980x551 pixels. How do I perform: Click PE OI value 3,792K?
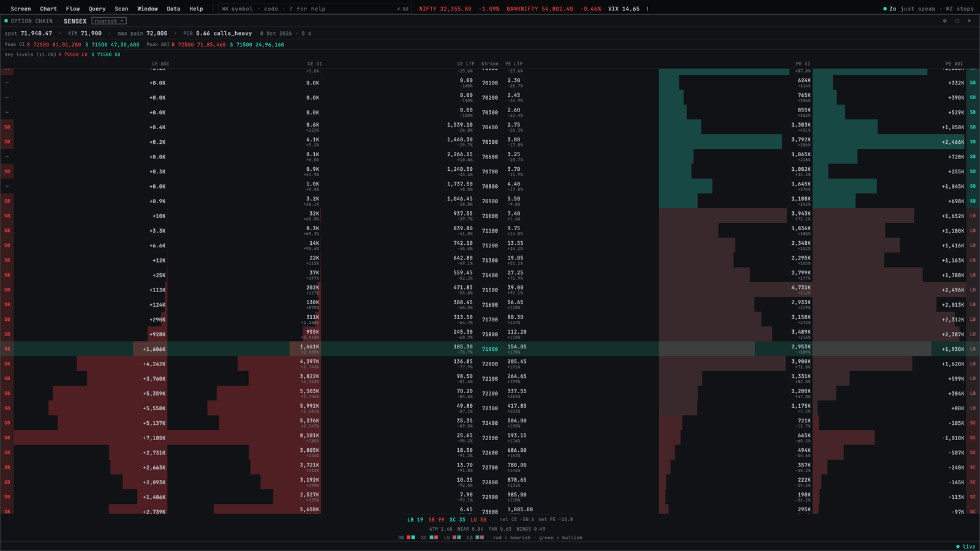[801, 139]
